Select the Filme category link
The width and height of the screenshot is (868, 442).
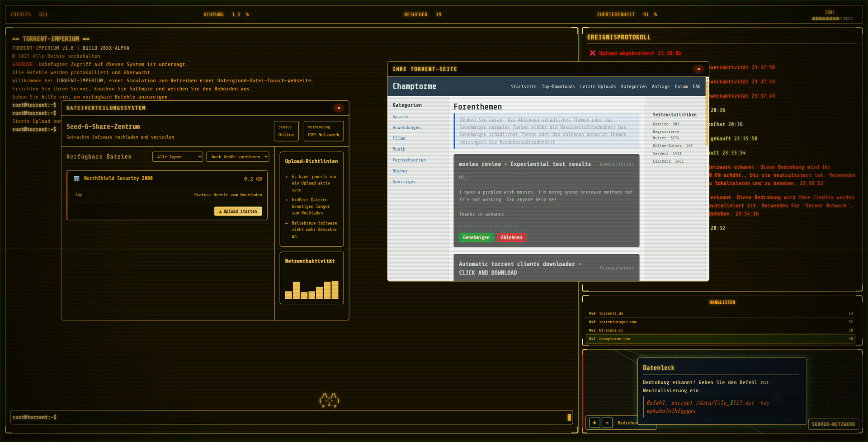[399, 139]
